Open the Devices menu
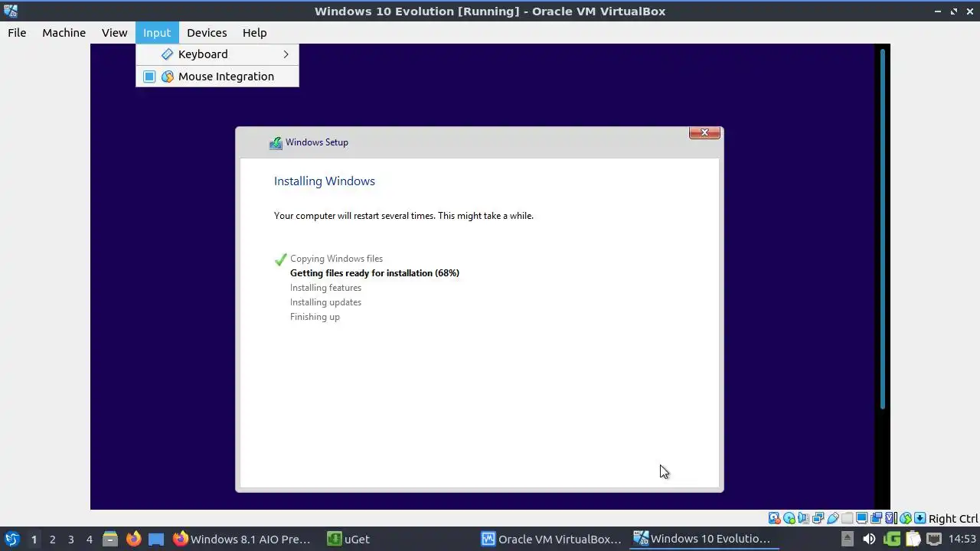The image size is (980, 551). click(207, 32)
